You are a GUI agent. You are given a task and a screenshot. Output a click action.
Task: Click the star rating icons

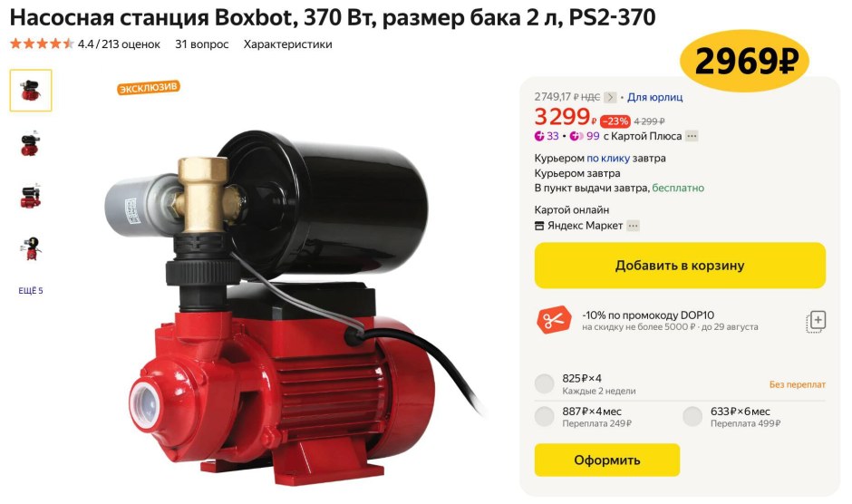(42, 44)
